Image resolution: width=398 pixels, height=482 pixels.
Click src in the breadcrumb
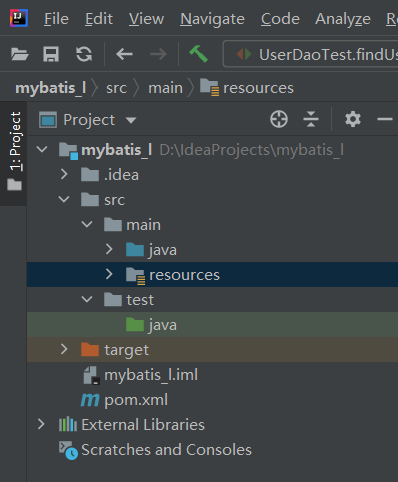[x=116, y=89]
